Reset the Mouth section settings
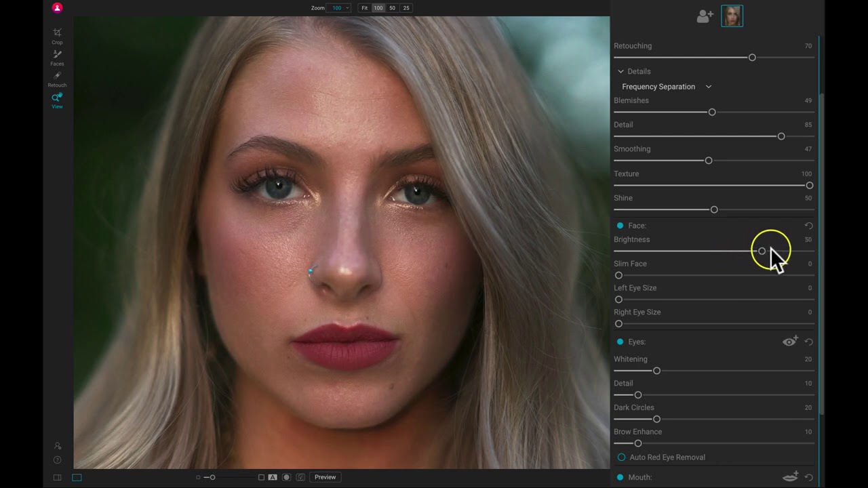The image size is (868, 488). click(808, 478)
